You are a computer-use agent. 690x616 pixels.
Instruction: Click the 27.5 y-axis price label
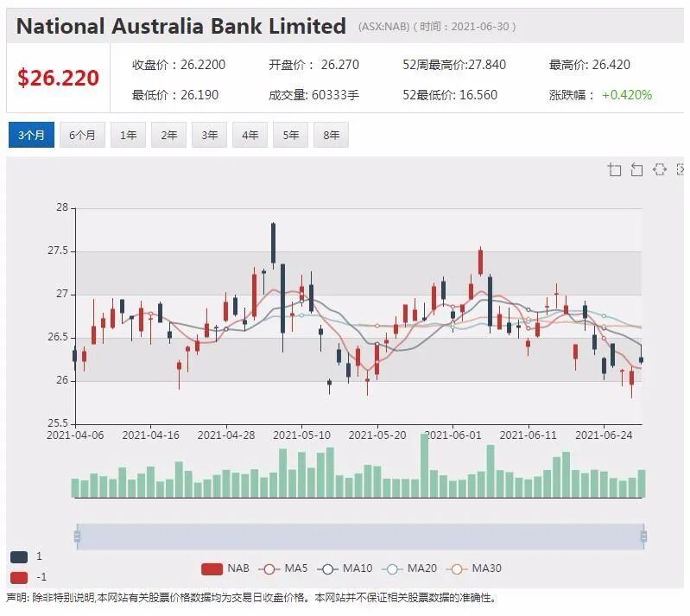(x=58, y=251)
